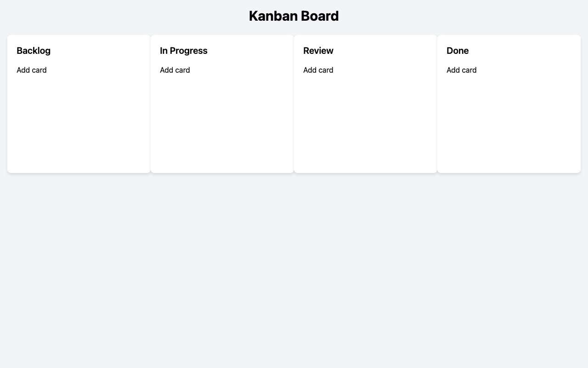The image size is (588, 368).
Task: Click the word Board in the page title
Action: [320, 16]
